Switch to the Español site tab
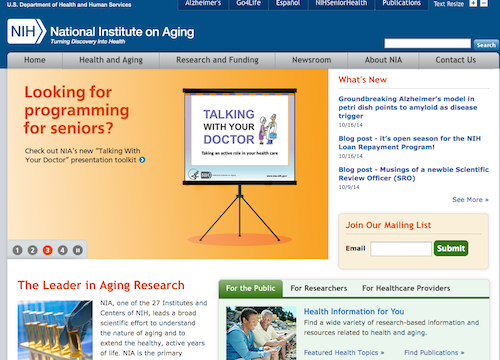Viewport: 500px width, 360px height. (x=288, y=4)
